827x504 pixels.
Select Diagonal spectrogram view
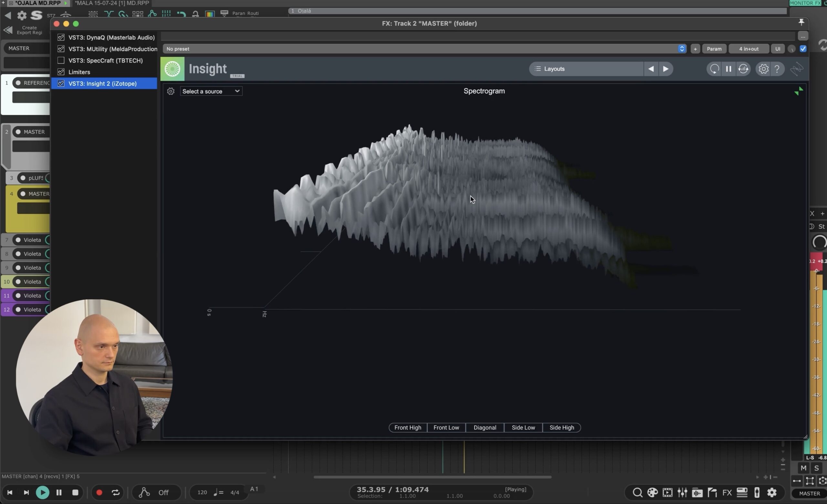click(x=485, y=427)
